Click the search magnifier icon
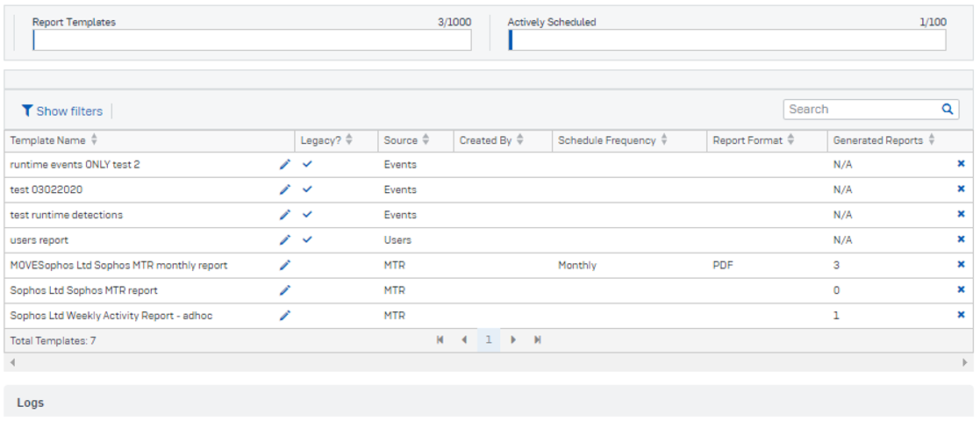 click(947, 110)
